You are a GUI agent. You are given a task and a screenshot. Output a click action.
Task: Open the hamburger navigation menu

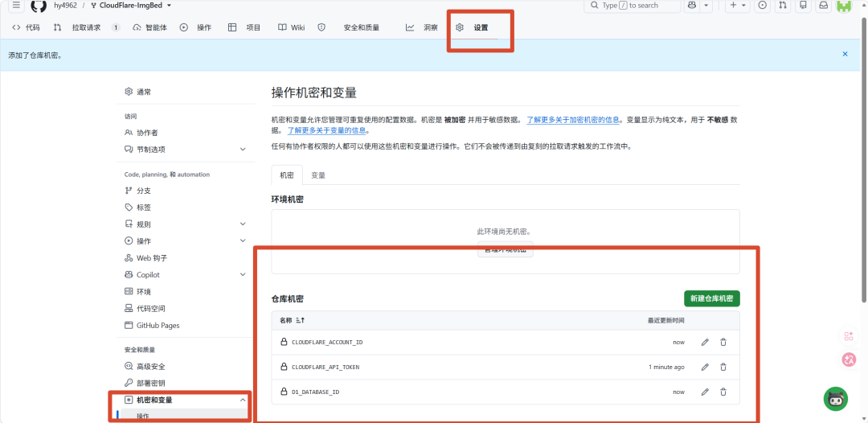pyautogui.click(x=17, y=6)
